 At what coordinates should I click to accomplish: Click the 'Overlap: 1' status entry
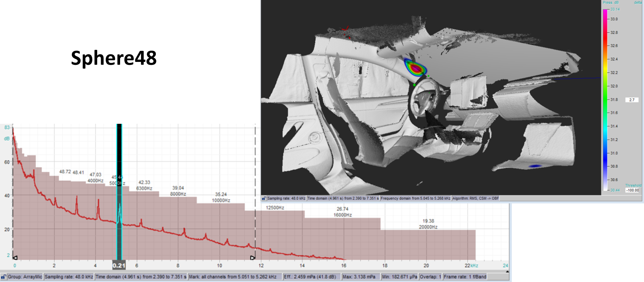430,277
